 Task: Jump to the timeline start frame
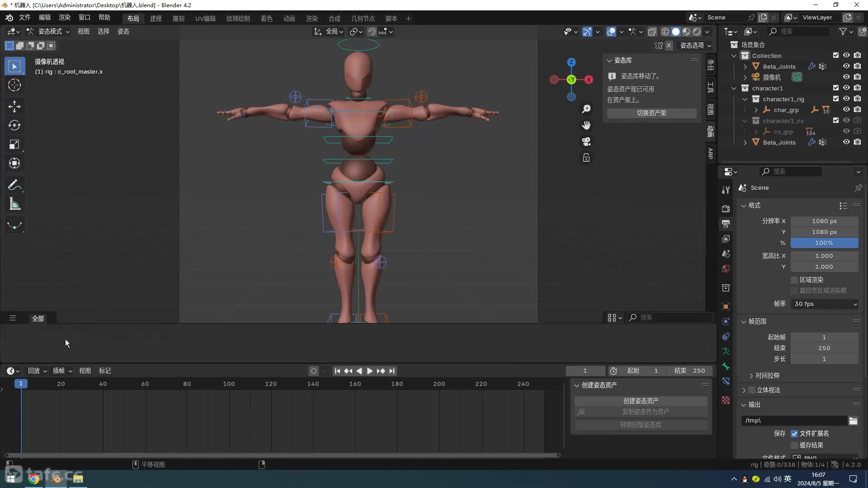(337, 371)
